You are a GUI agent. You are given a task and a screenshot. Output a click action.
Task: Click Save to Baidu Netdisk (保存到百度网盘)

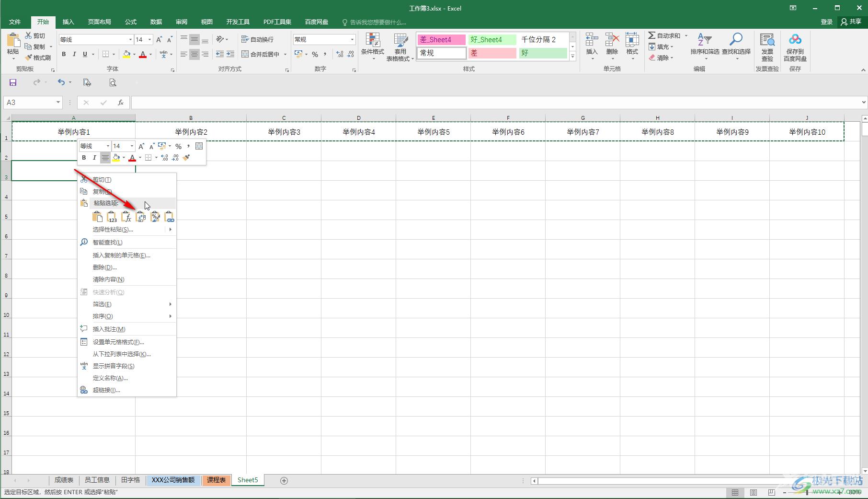click(795, 47)
